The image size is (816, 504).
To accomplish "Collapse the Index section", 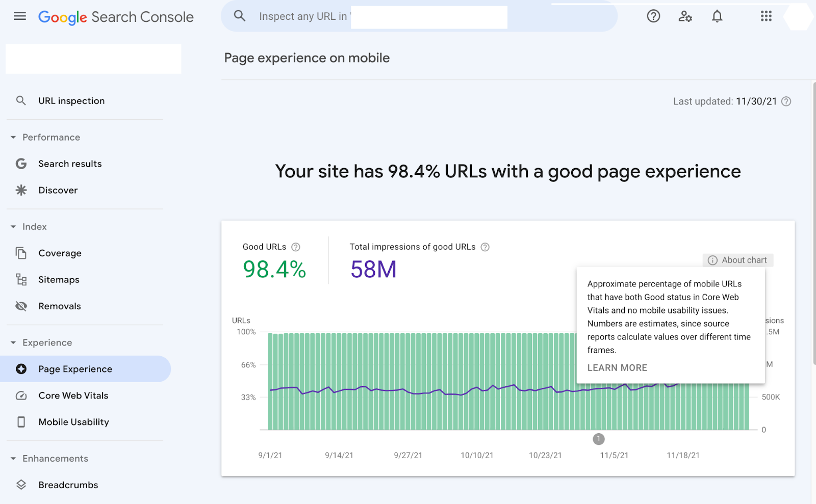I will [13, 227].
